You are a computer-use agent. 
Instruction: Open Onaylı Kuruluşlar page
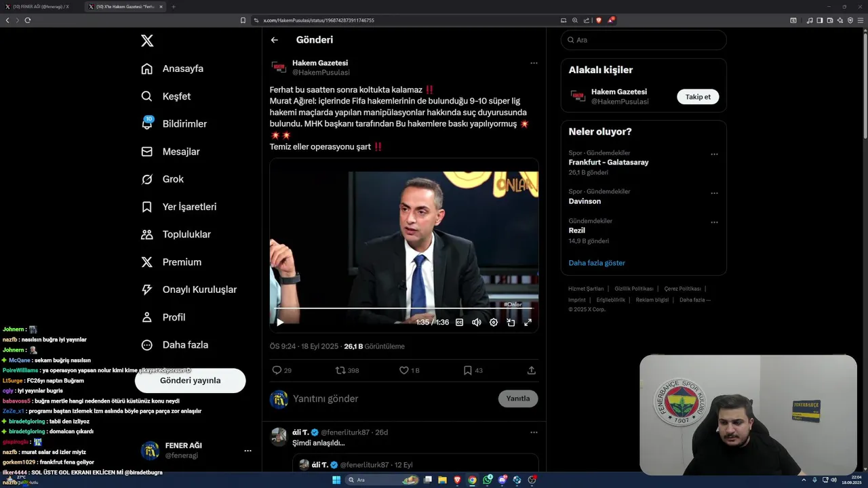189,289
